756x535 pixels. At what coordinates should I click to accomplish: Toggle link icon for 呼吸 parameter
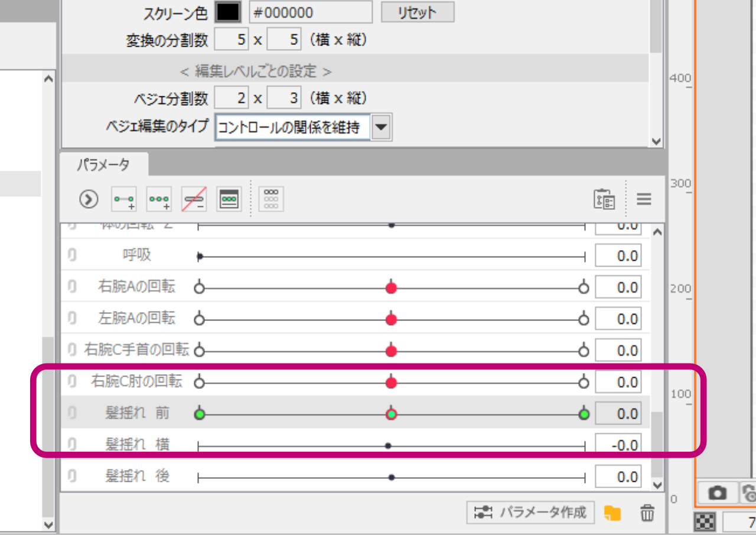(72, 256)
